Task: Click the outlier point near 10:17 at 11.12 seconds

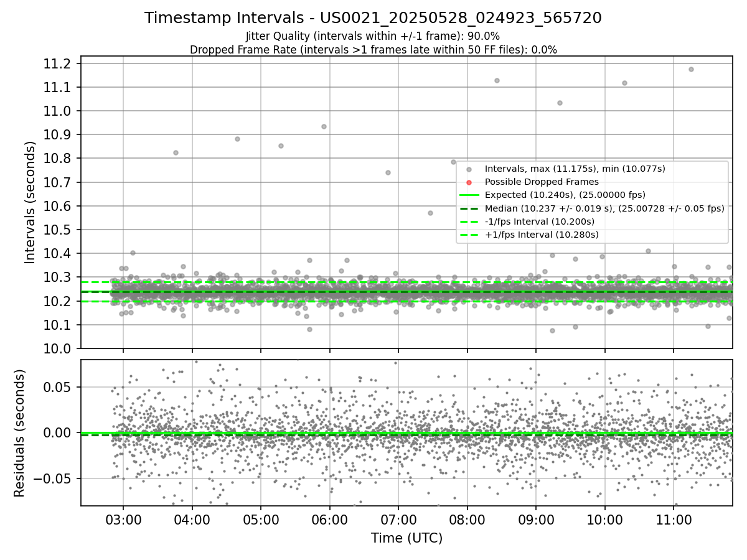Action: pyautogui.click(x=624, y=83)
